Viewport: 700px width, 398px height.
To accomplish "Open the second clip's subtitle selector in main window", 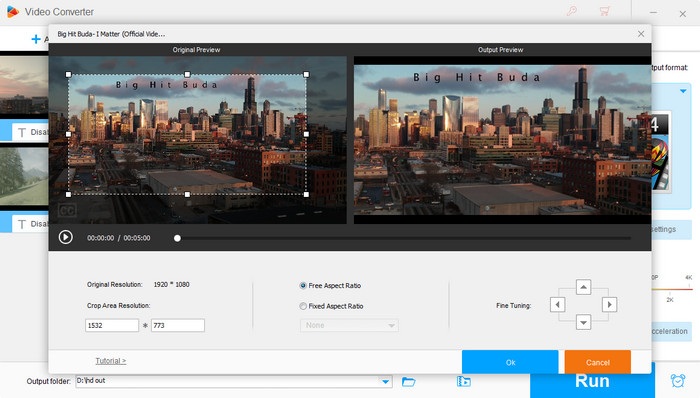I will pos(30,224).
